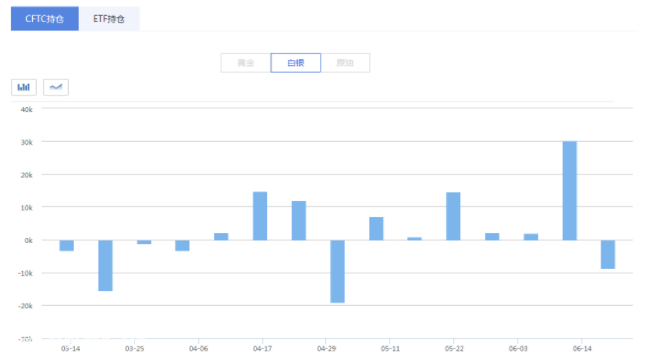The image size is (649, 361).
Task: Click the last negative bar after 06-14
Action: point(608,255)
